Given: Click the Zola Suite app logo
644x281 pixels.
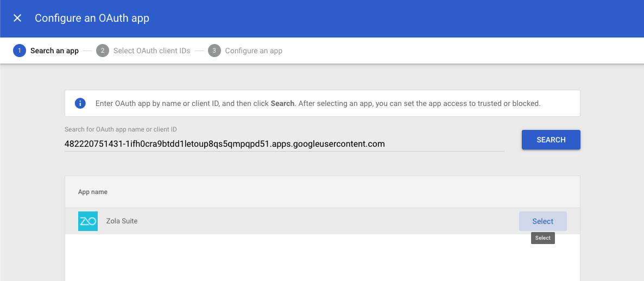Looking at the screenshot, I should [x=88, y=221].
